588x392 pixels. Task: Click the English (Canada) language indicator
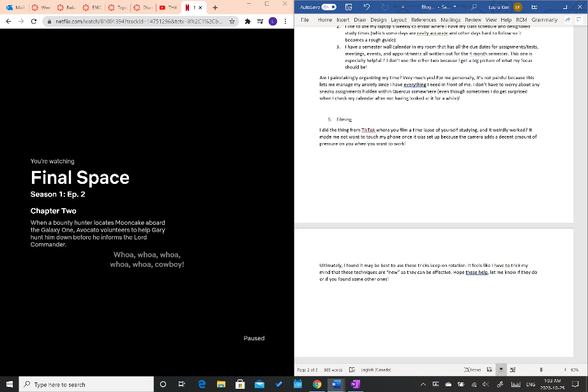click(x=375, y=370)
